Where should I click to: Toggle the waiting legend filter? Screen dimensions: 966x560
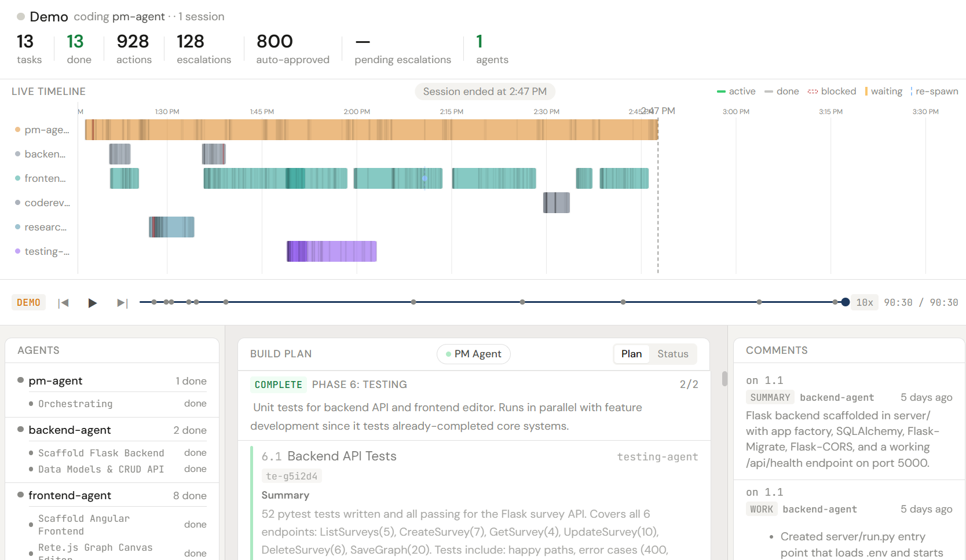point(883,91)
